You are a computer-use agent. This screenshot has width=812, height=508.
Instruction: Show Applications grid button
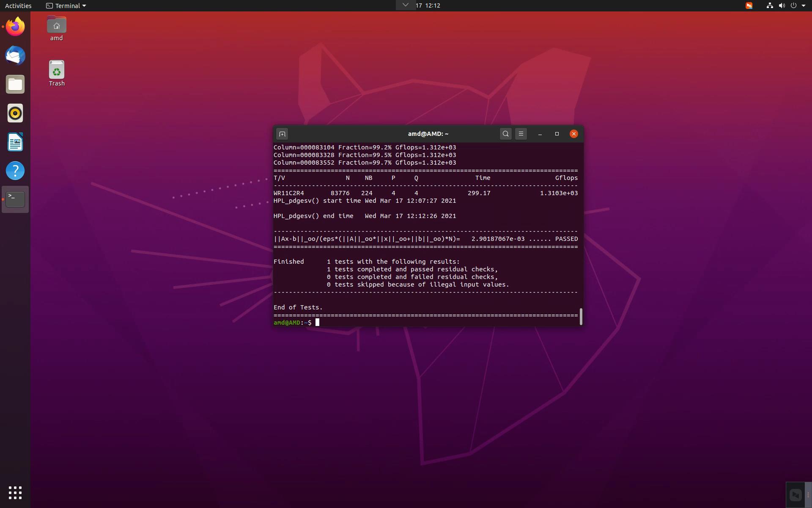coord(15,492)
